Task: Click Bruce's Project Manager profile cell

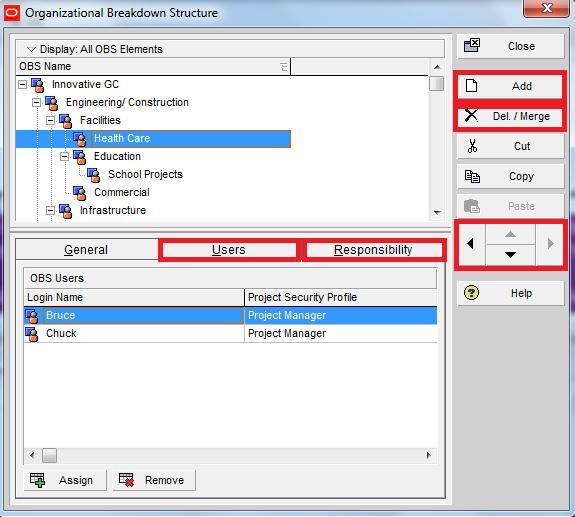Action: (341, 315)
